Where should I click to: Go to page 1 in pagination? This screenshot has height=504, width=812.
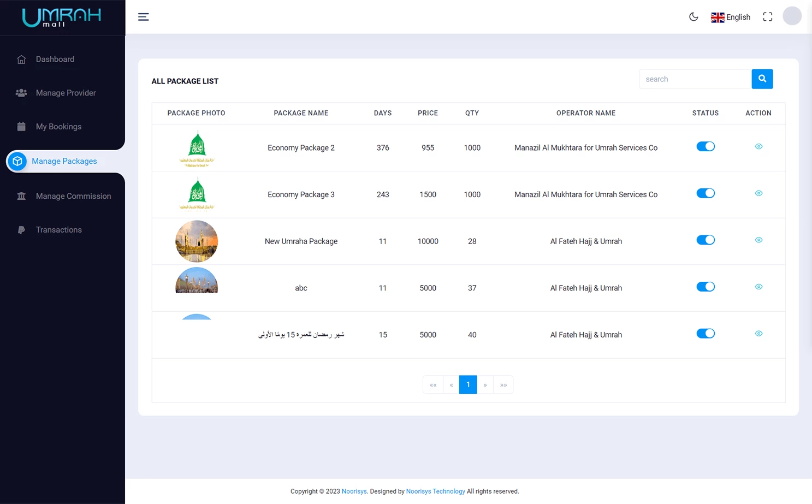point(467,384)
